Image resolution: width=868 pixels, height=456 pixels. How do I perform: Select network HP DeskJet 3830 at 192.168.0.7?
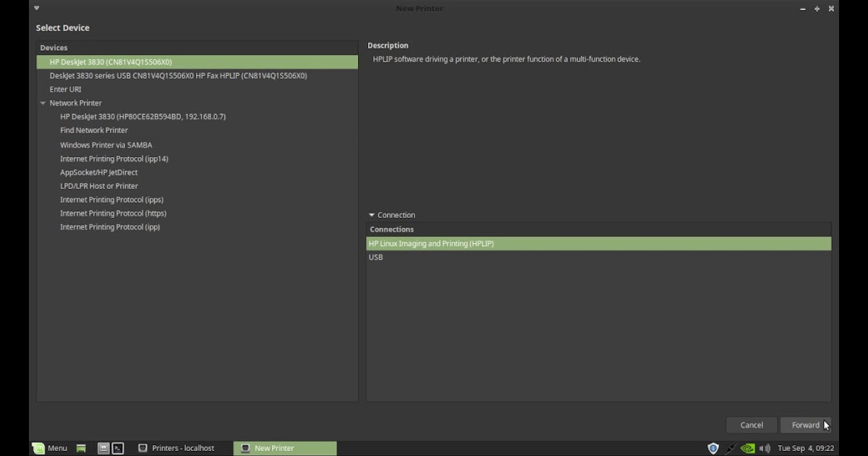pyautogui.click(x=197, y=117)
